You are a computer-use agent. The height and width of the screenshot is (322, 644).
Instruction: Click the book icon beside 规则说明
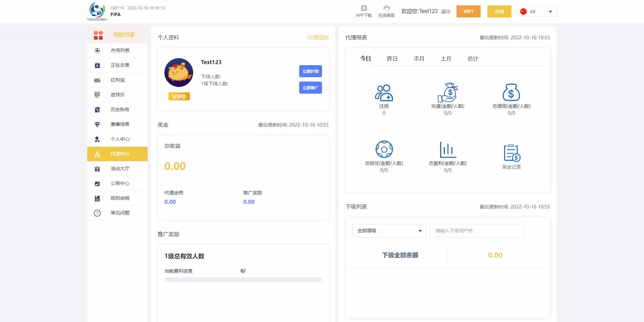coord(97,198)
